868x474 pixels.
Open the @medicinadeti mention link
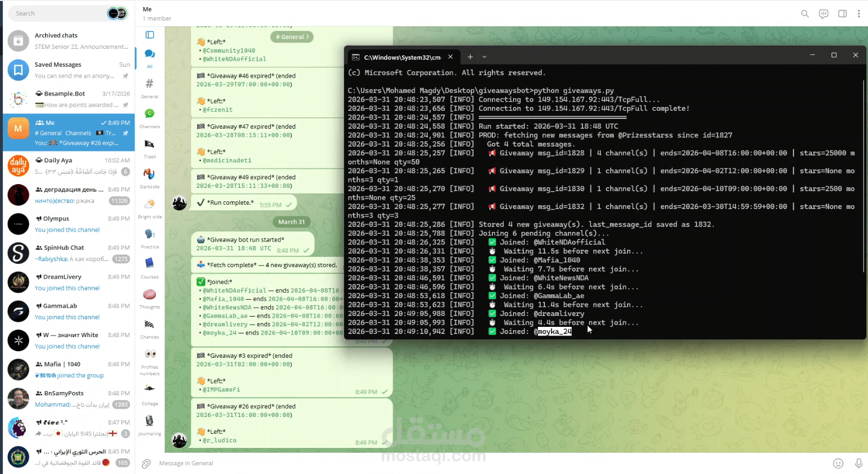[227, 161]
